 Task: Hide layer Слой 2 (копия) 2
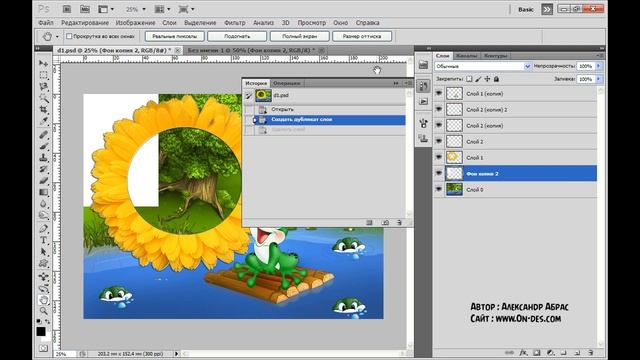click(439, 109)
